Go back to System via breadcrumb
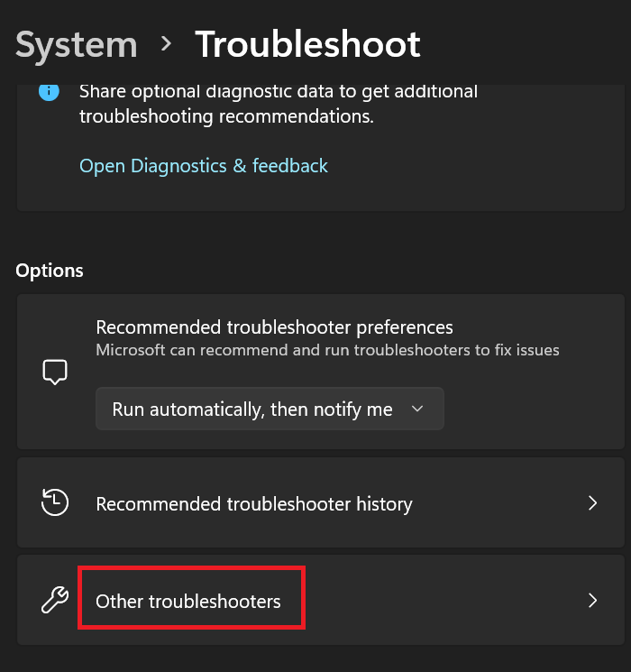This screenshot has width=631, height=672. (x=77, y=44)
